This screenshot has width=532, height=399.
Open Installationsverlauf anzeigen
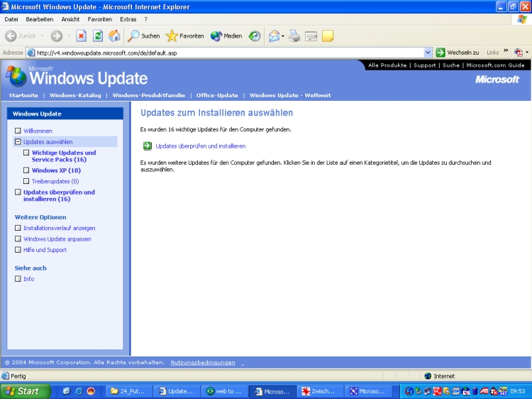[59, 228]
